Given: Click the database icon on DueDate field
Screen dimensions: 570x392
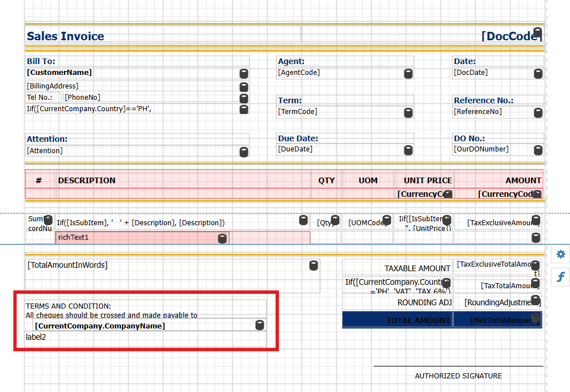Looking at the screenshot, I should [x=408, y=150].
